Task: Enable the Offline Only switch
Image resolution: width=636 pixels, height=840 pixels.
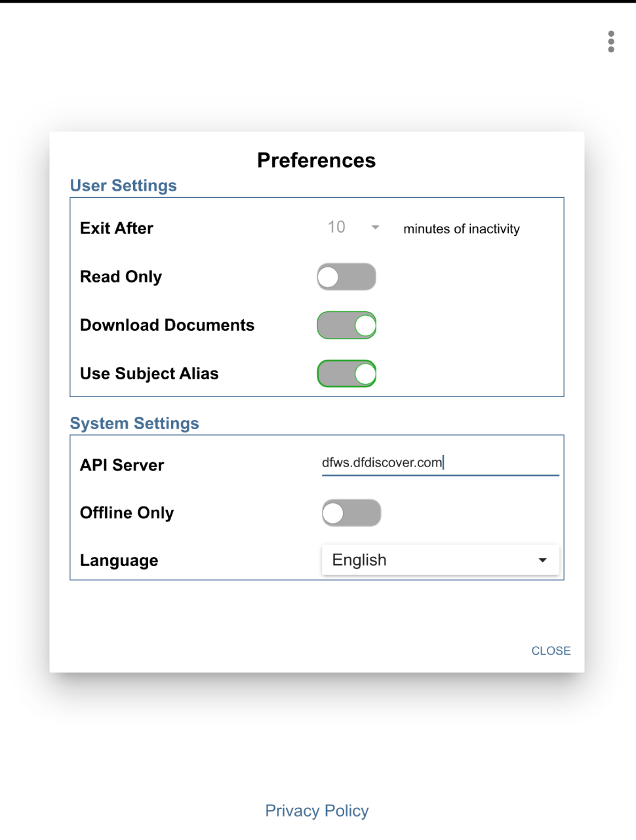Action: tap(351, 513)
